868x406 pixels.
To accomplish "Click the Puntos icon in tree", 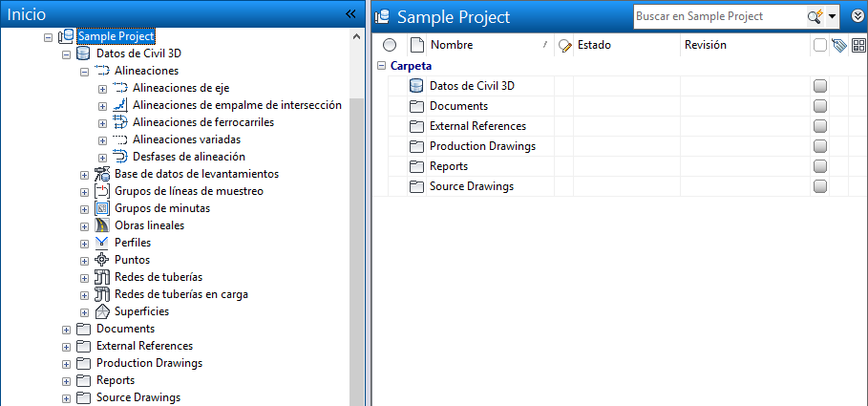I will click(x=102, y=260).
